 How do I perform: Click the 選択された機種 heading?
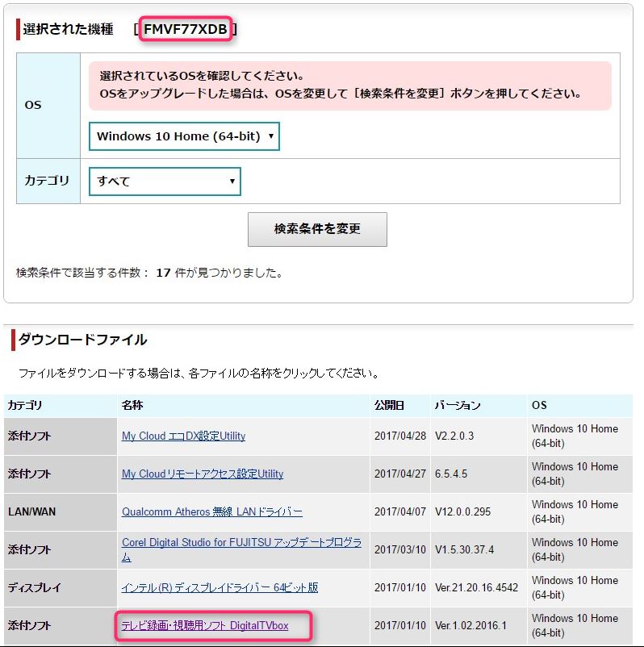[x=68, y=29]
